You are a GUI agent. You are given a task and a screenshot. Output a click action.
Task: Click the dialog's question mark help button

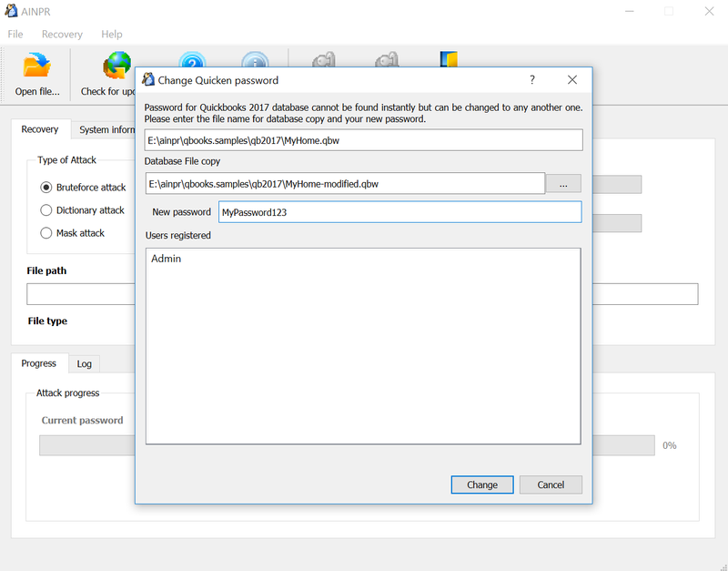[x=532, y=80]
